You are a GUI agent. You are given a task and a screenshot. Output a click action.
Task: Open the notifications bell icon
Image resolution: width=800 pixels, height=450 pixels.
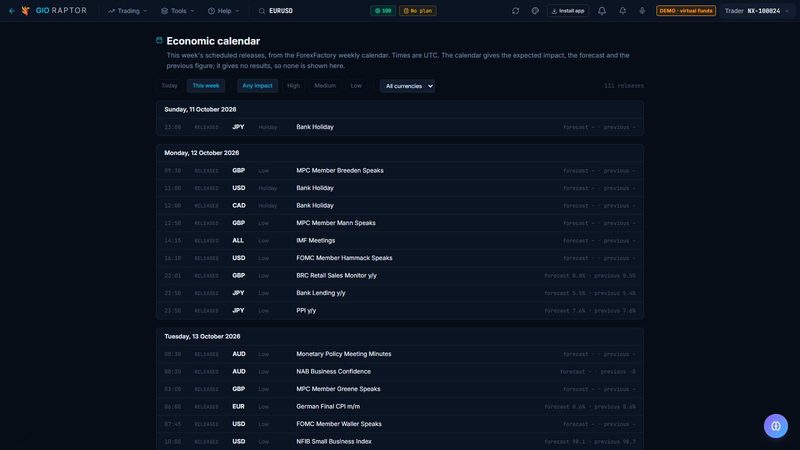602,11
